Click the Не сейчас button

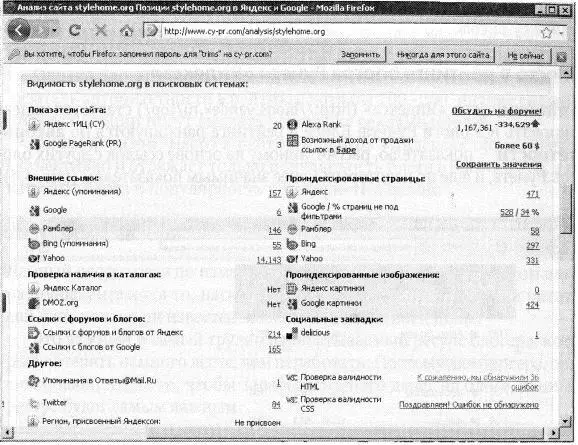(525, 56)
